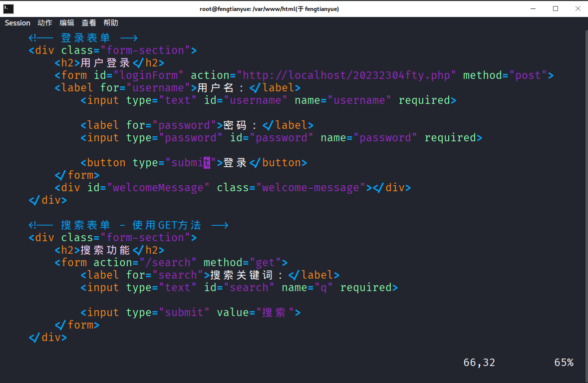The width and height of the screenshot is (588, 383).
Task: Click the last closing </div> tag
Action: [x=48, y=338]
